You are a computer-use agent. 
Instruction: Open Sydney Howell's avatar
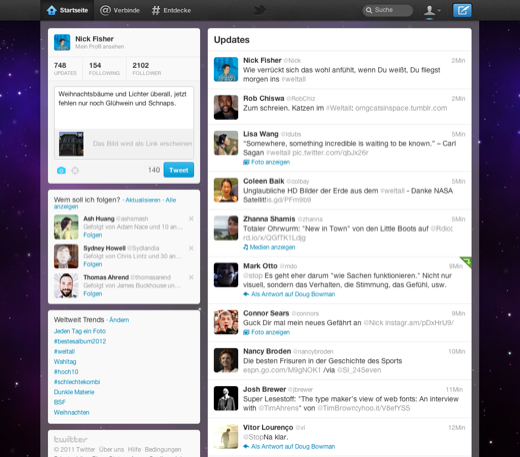66,256
